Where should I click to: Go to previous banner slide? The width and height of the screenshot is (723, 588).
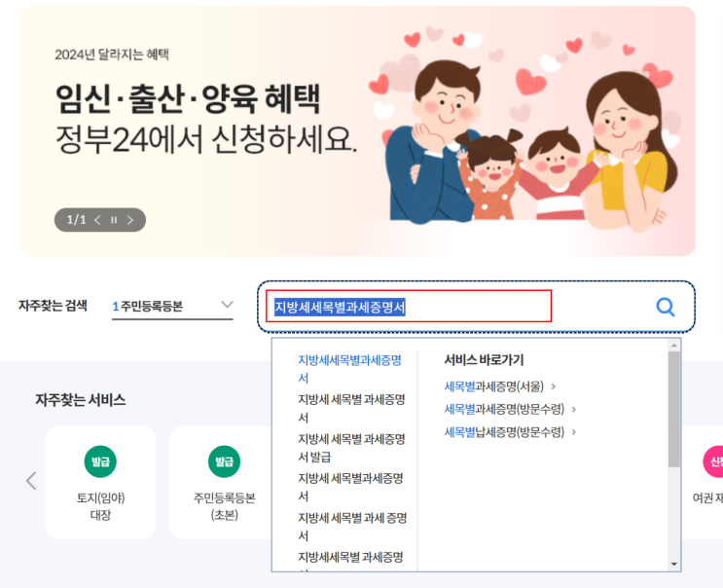pyautogui.click(x=97, y=220)
